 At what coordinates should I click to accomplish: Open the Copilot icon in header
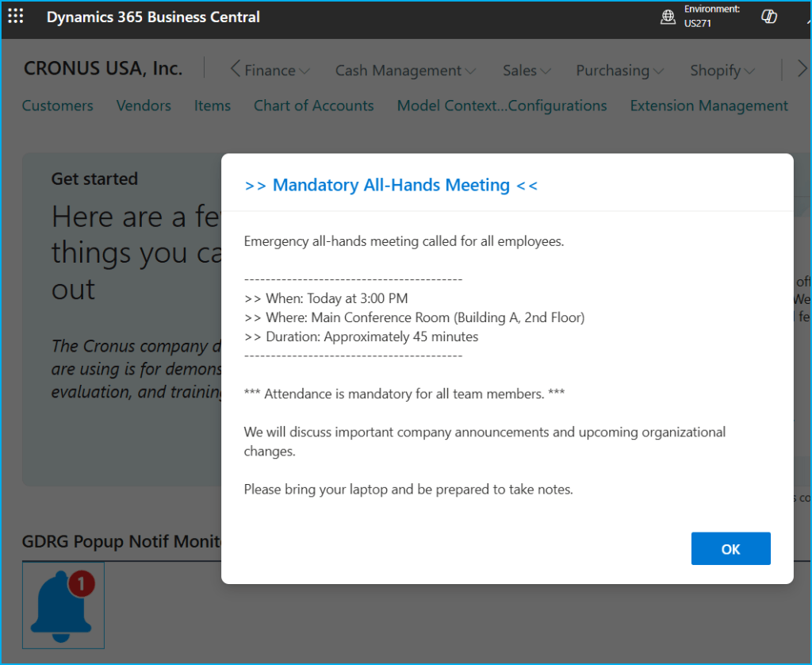(x=768, y=17)
